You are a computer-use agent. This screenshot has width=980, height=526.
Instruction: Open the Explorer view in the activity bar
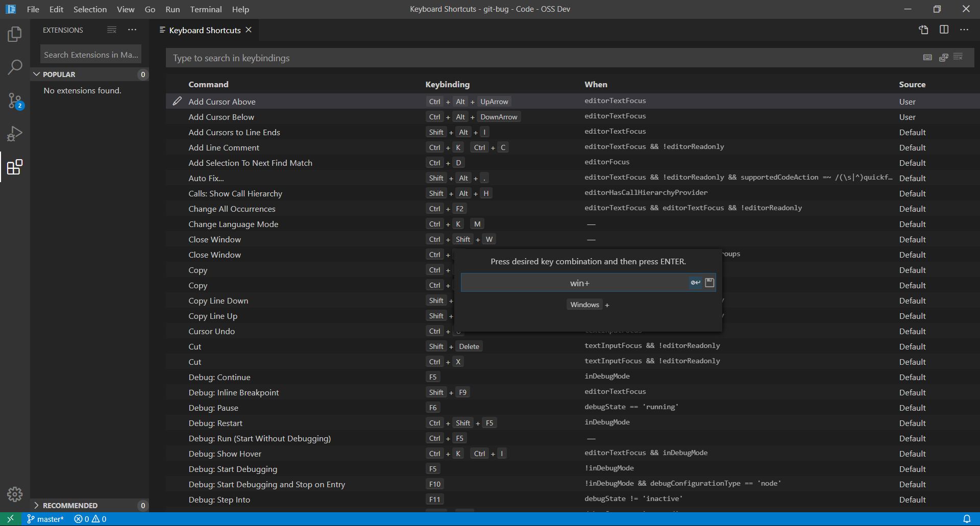[15, 34]
